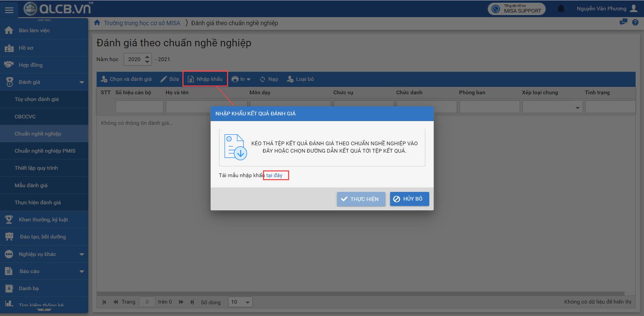
Task: Open the hamburger menu icon
Action: 9,10
